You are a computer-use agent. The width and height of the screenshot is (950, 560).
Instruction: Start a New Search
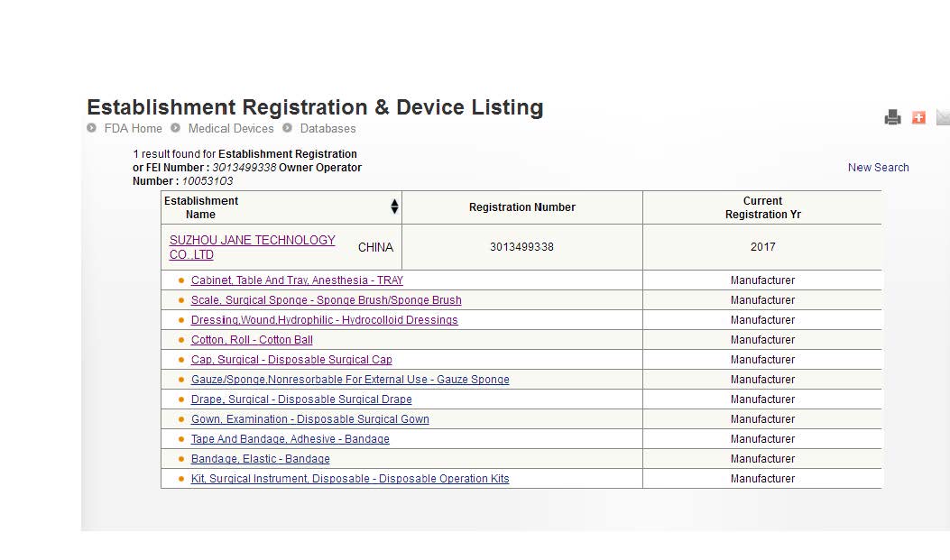click(878, 167)
